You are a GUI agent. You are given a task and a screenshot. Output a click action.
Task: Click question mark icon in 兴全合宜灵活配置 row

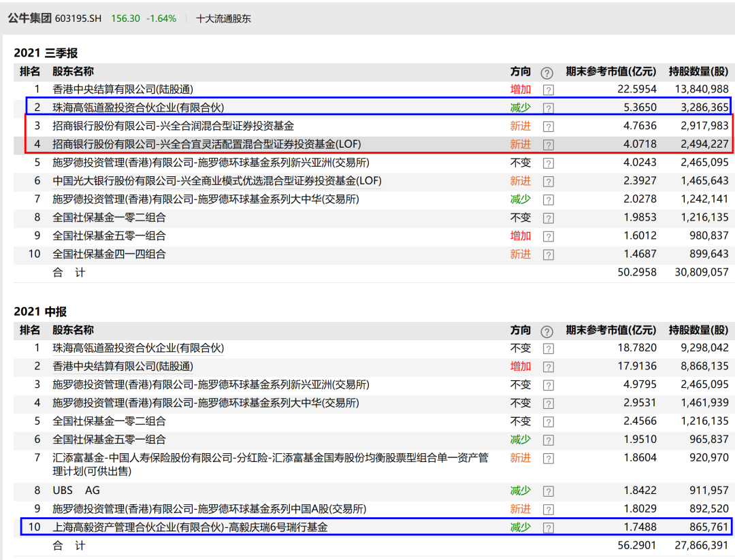(x=549, y=145)
